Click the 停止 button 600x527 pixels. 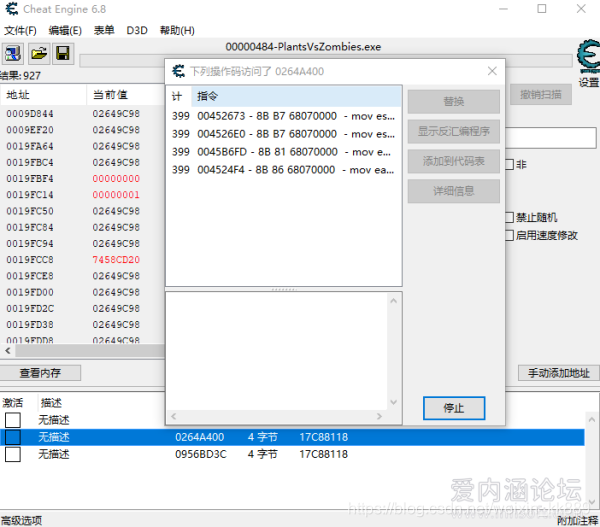click(454, 408)
